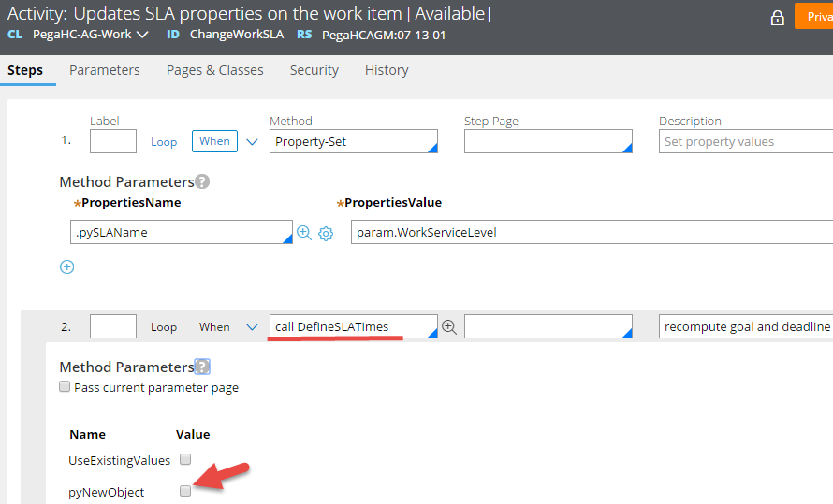Click Loop link in step 2
This screenshot has height=504, width=833.
click(x=164, y=326)
